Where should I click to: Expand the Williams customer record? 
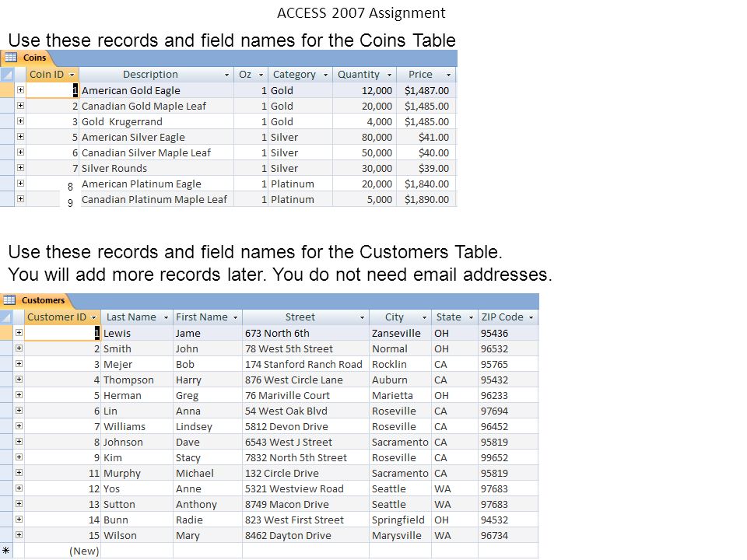click(19, 426)
